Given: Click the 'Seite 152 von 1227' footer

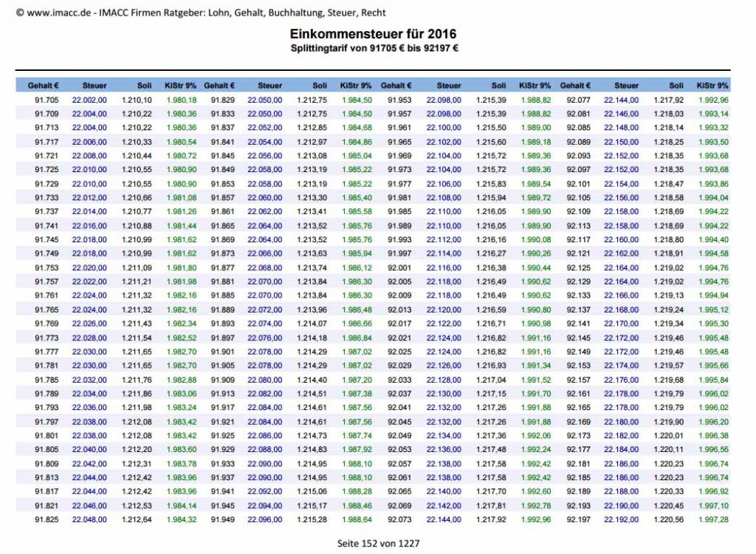Looking at the screenshot, I should (x=378, y=543).
